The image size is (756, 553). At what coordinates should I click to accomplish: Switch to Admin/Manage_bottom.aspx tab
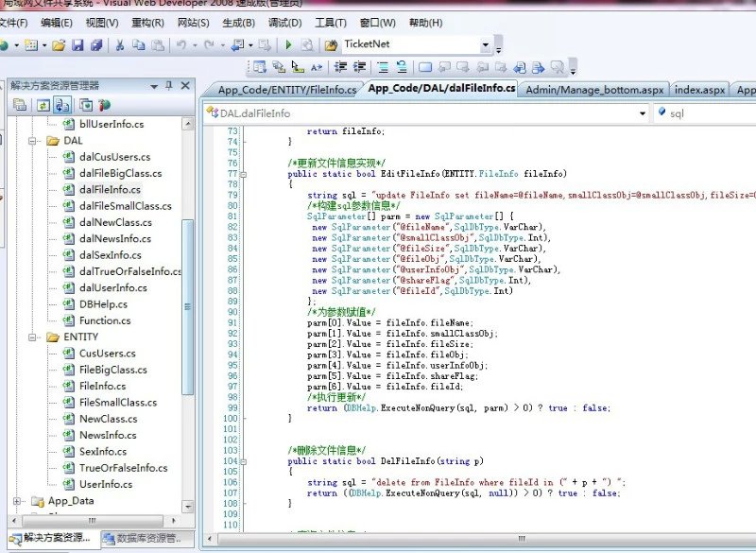(594, 90)
